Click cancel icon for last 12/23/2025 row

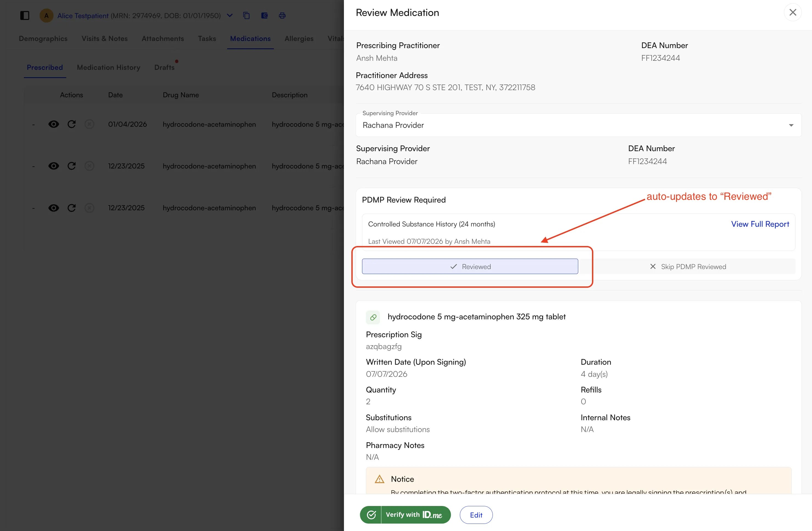click(x=89, y=208)
